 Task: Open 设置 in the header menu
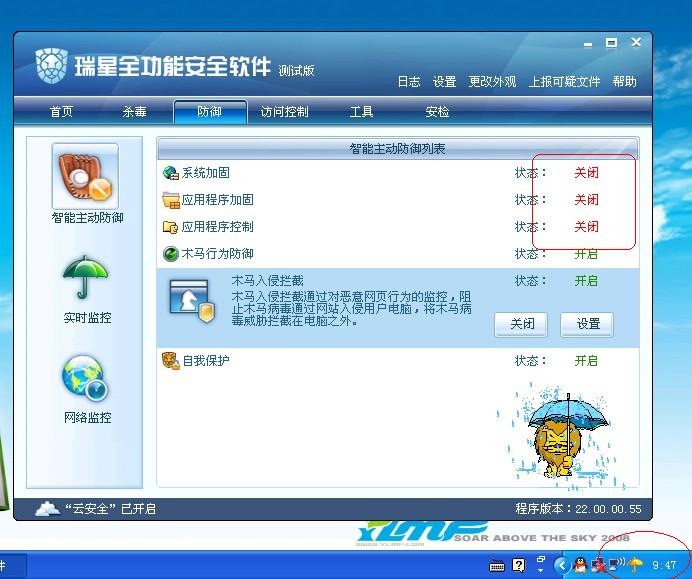(x=444, y=82)
